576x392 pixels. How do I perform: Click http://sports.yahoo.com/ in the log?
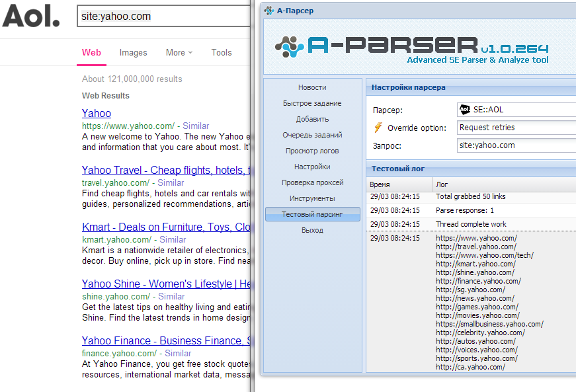(477, 358)
